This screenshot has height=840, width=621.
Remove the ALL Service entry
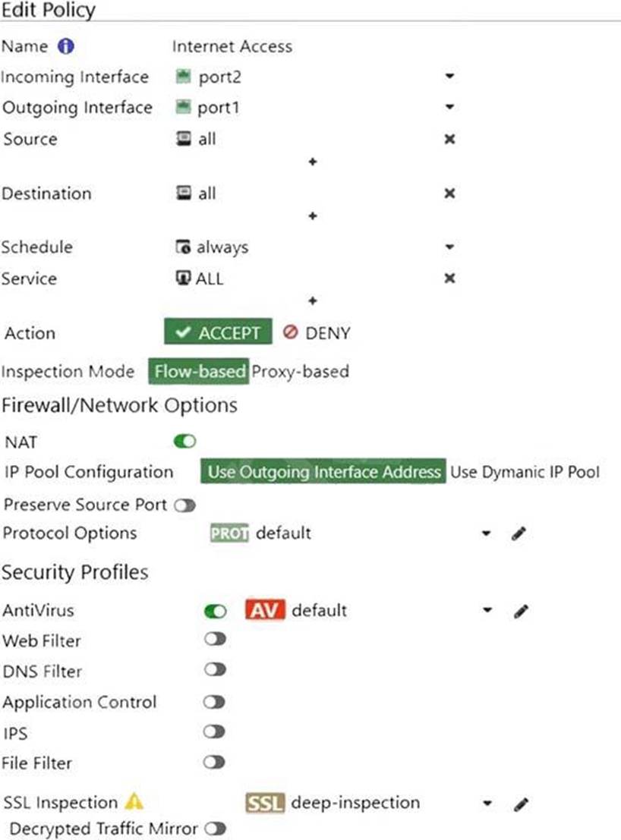(x=449, y=278)
